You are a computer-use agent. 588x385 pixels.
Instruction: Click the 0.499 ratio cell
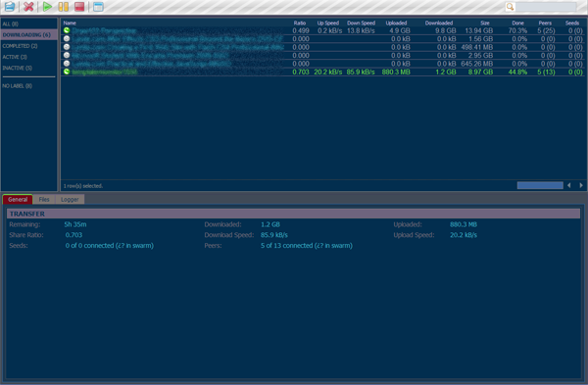click(301, 30)
